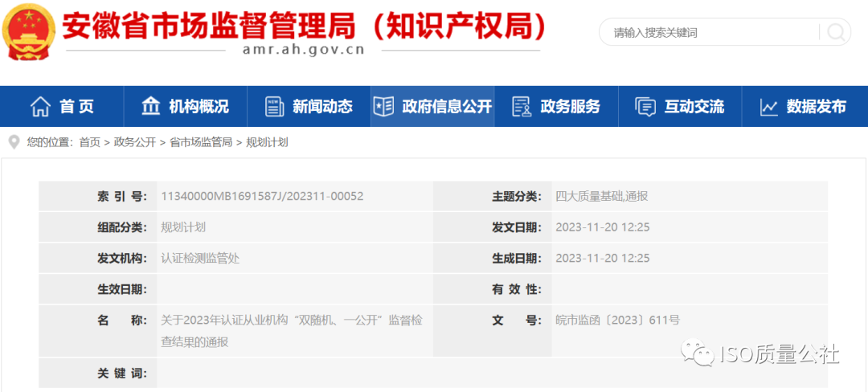This screenshot has height=392, width=868.
Task: Click the 省市场监管局 breadcrumb link
Action: tap(201, 143)
